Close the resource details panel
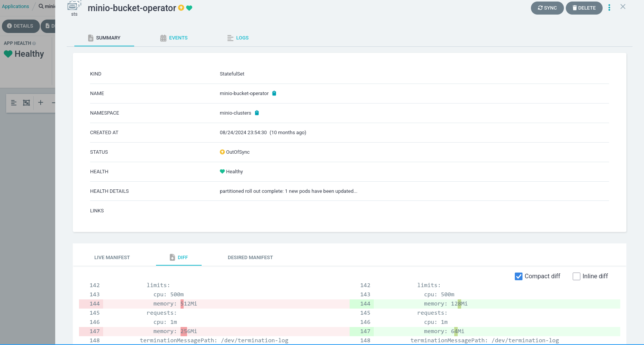The image size is (644, 345). tap(623, 7)
